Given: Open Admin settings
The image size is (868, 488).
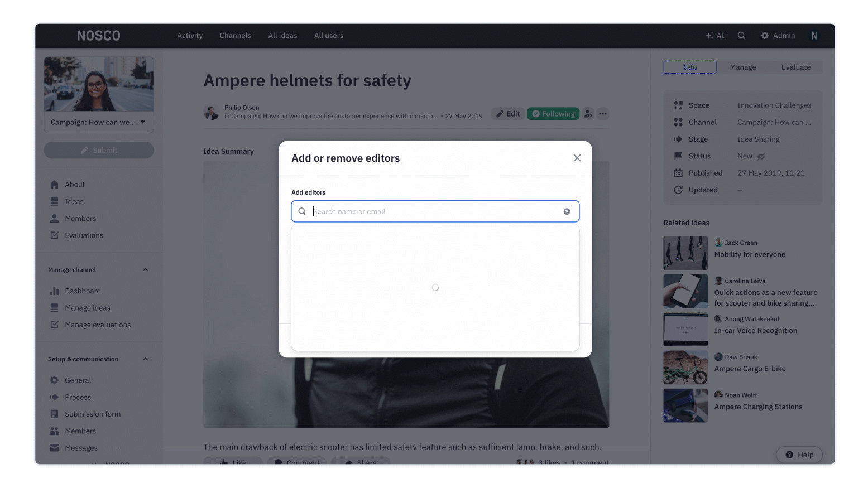Looking at the screenshot, I should 778,36.
